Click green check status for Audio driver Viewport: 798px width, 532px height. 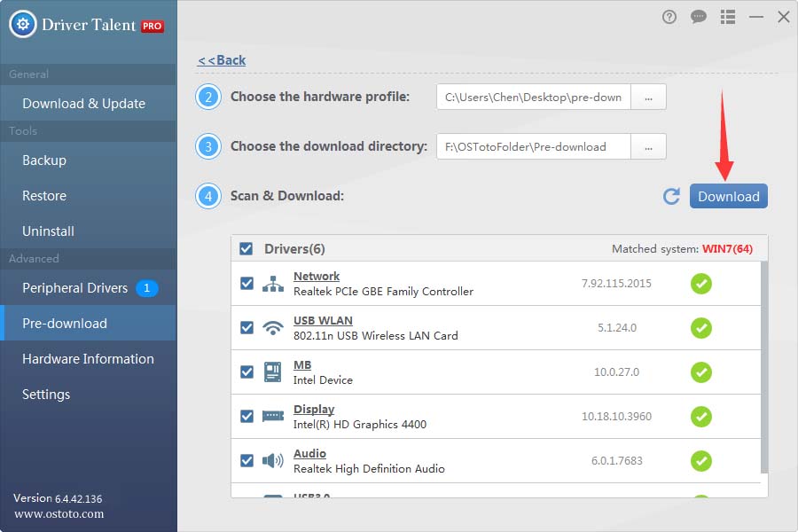pos(701,461)
